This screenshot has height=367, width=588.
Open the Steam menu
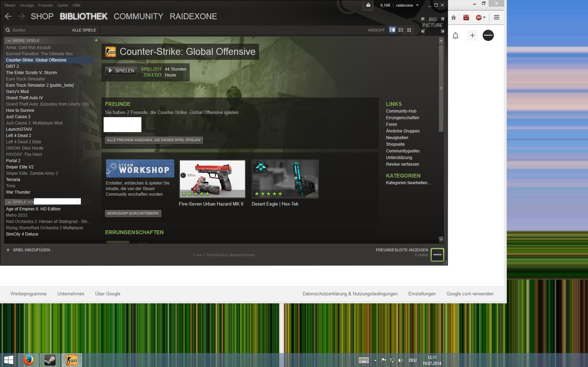point(10,5)
